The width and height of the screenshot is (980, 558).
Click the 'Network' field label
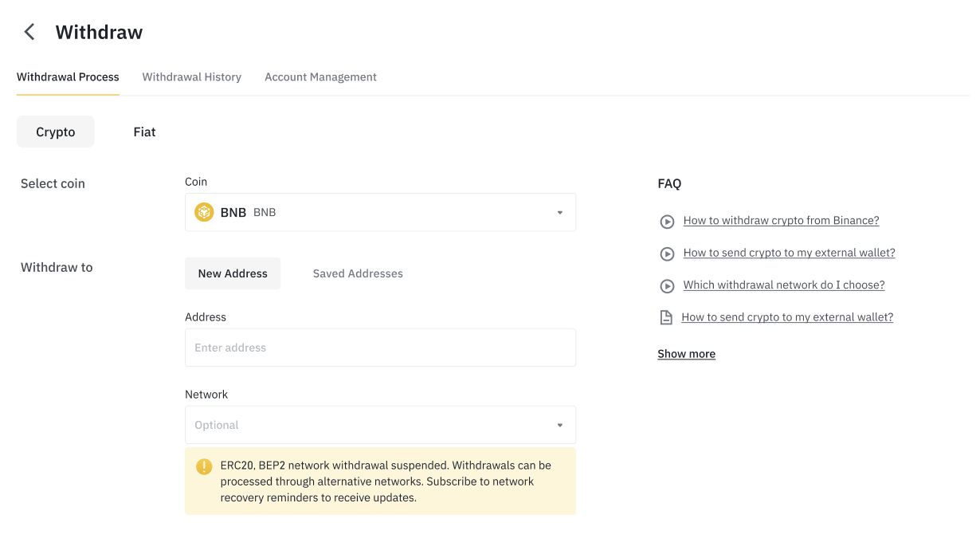(x=206, y=395)
